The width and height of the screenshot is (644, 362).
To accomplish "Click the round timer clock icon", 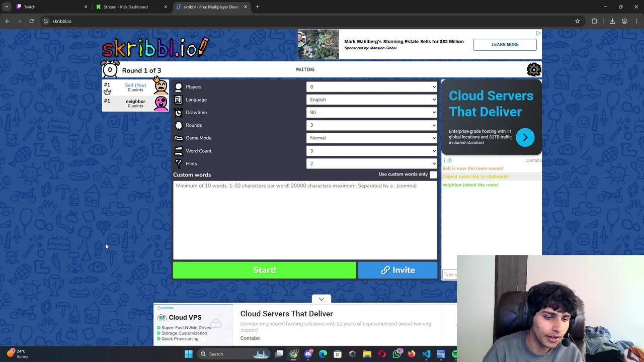I will (110, 69).
